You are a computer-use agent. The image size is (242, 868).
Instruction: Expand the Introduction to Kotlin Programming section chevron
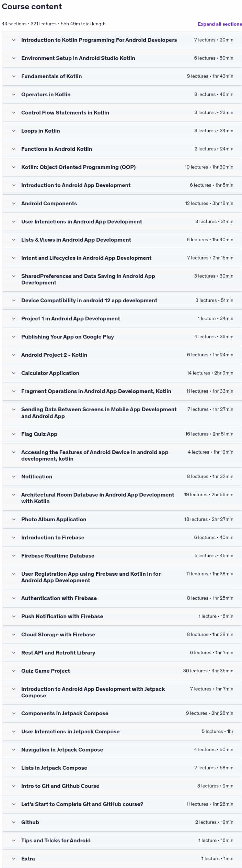coord(14,40)
